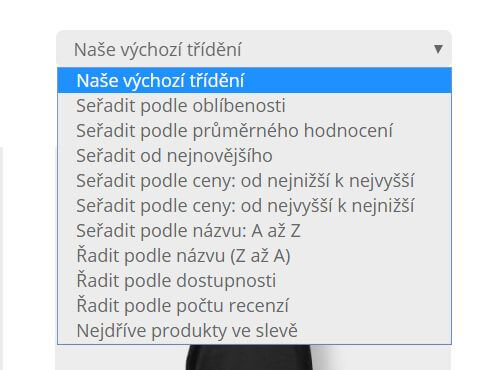This screenshot has width=498, height=370.
Task: Sort by price 'od nejvyšší k nejnižší'
Action: 254,206
